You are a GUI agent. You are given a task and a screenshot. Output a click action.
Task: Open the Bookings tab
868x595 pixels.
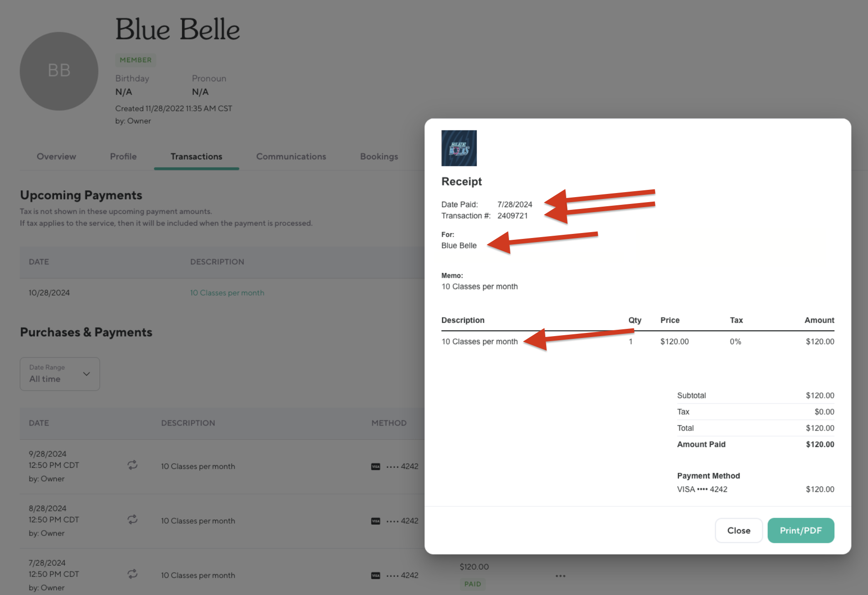379,156
